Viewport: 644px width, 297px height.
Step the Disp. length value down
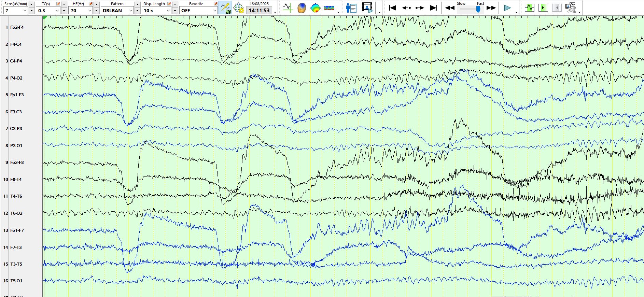pos(175,11)
